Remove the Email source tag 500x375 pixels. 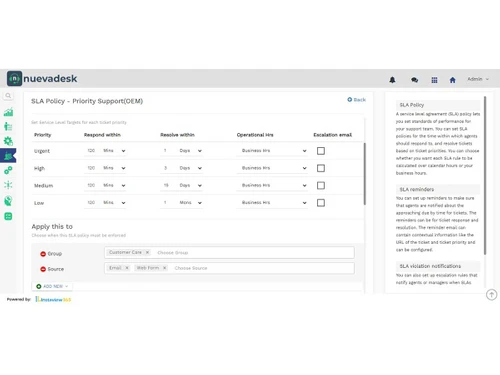(127, 268)
